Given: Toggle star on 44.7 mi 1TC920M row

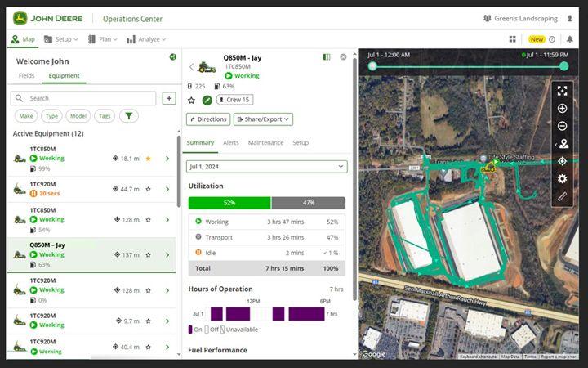Looking at the screenshot, I should point(149,189).
